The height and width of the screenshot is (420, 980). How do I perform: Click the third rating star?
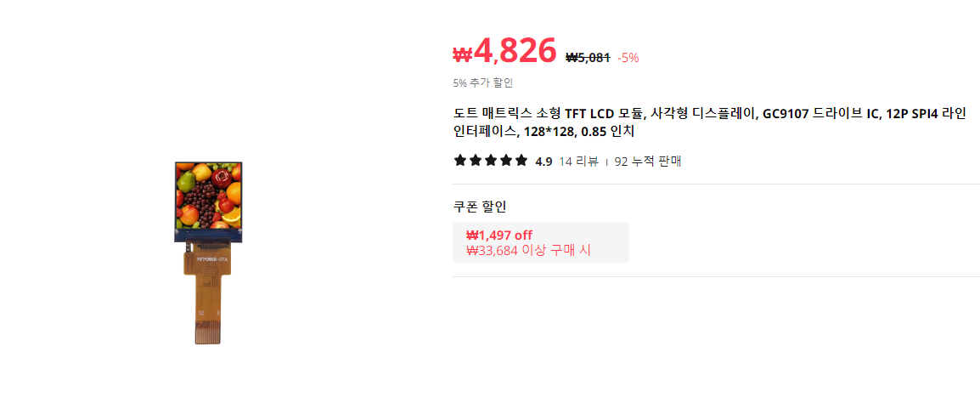tap(491, 161)
